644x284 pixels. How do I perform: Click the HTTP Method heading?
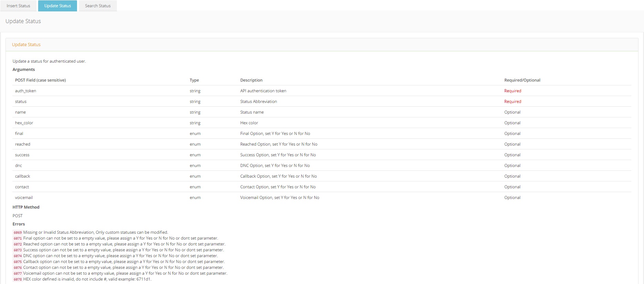26,207
